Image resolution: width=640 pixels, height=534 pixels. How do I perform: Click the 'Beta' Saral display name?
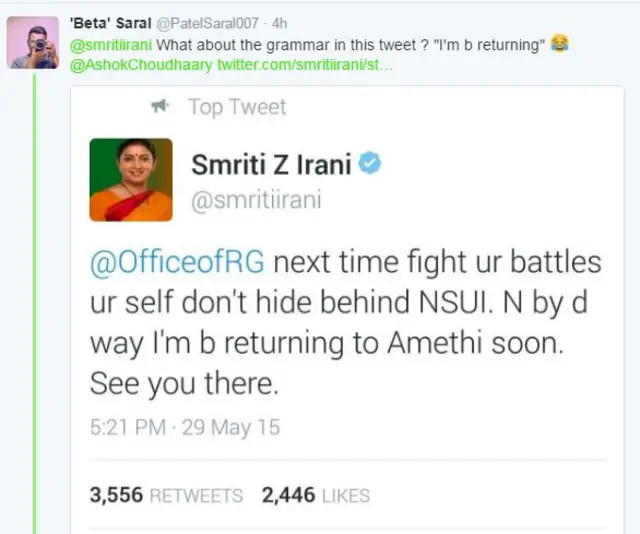110,23
